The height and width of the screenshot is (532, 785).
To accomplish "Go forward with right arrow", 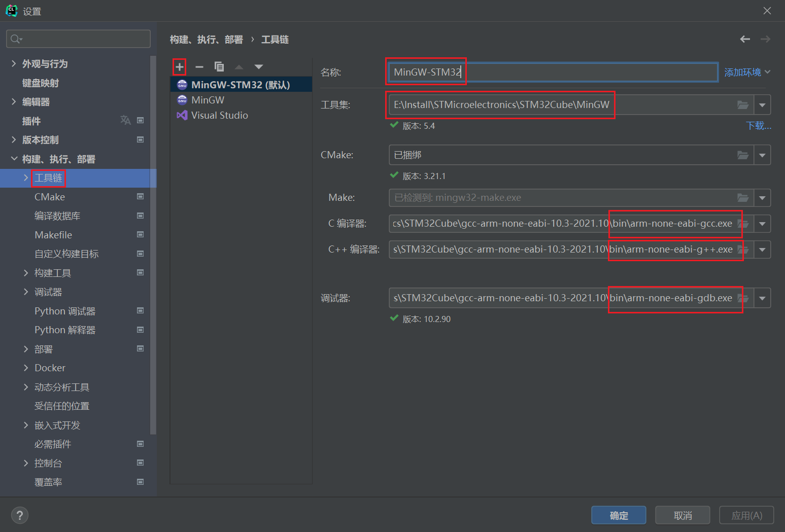I will (765, 39).
